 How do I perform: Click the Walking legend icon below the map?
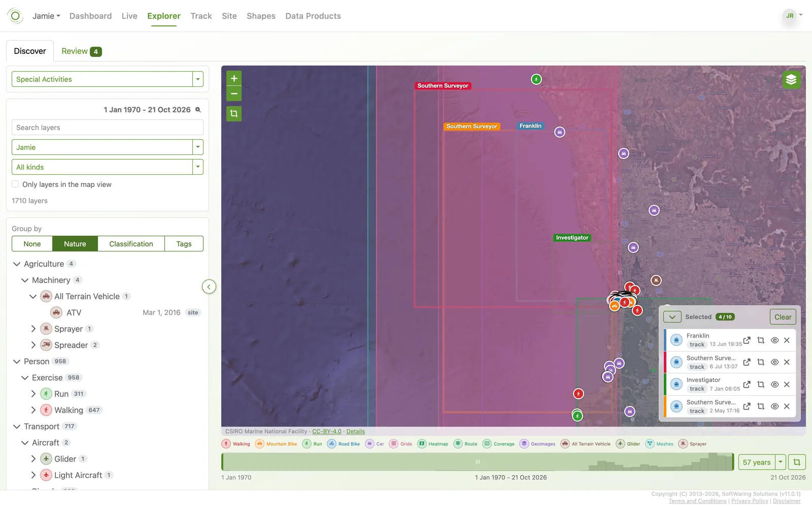(226, 443)
